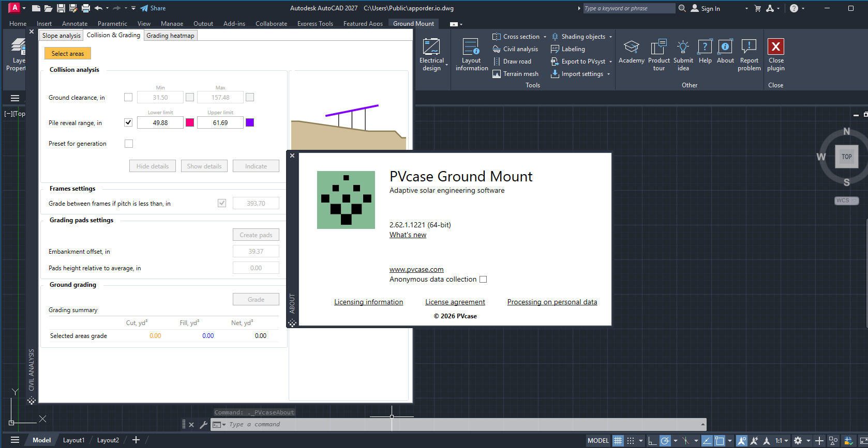The height and width of the screenshot is (448, 868).
Task: Expand the undo history dropdown arrow
Action: tap(107, 8)
